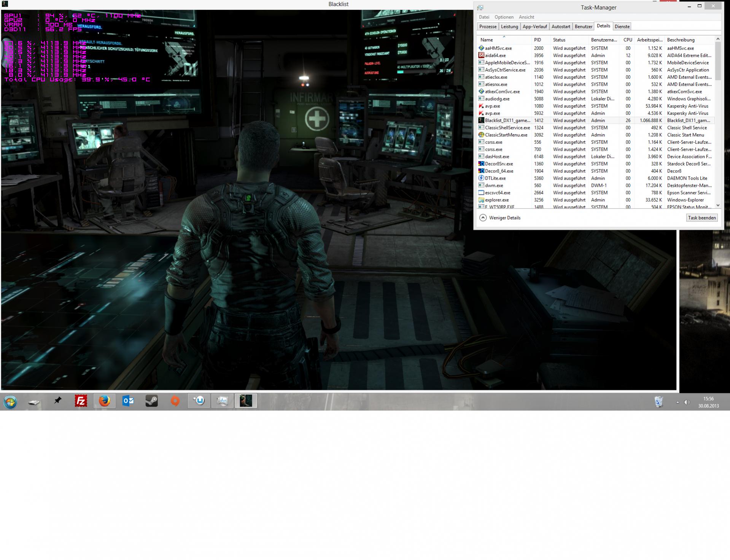Select avp.exe with PID 5932
730x560 pixels.
tap(596, 113)
